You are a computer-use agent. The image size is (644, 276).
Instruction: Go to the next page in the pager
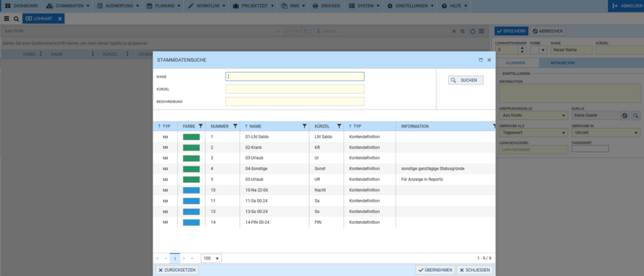184,259
